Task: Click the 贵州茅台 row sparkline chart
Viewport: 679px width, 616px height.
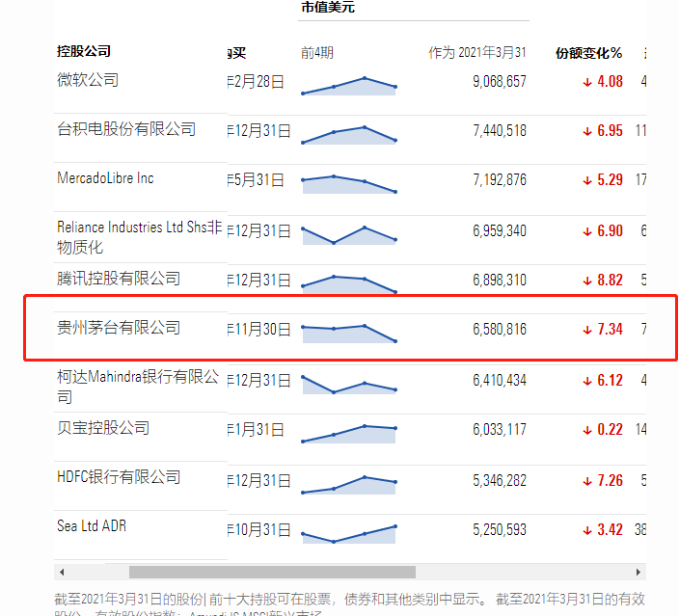Action: 349,334
